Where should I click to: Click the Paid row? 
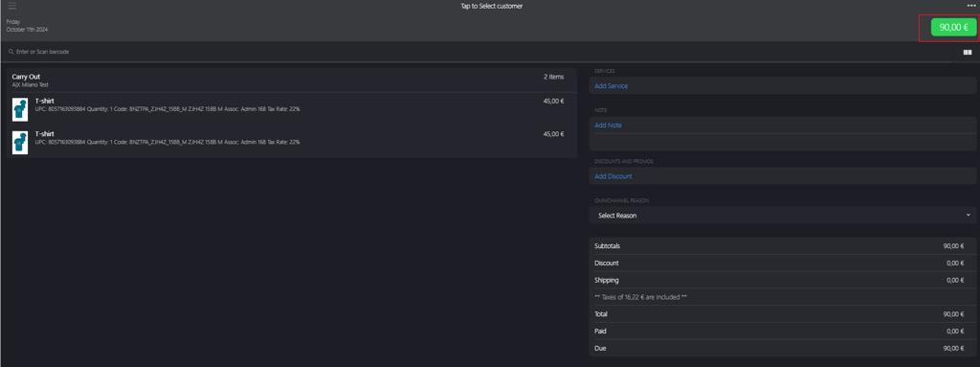coord(783,331)
